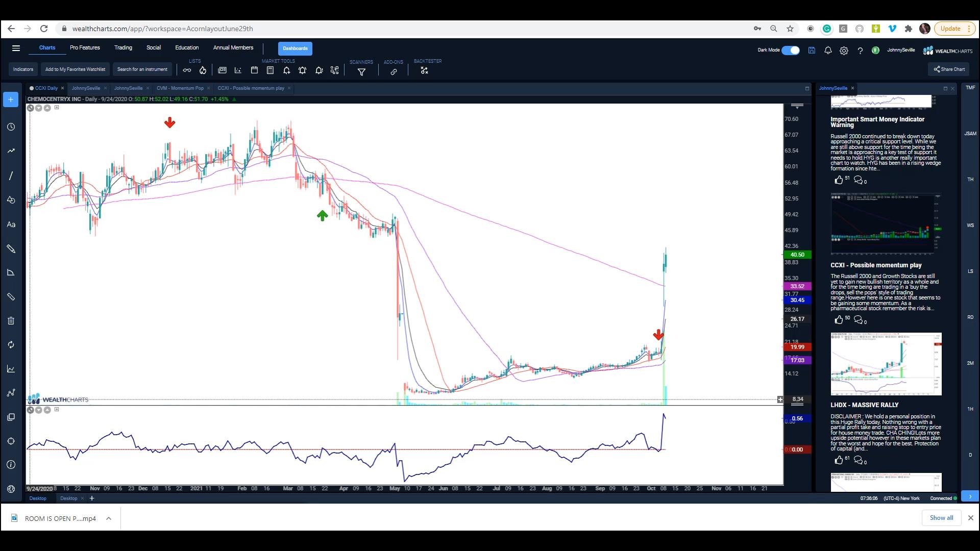Open comments on LHDX MASSIVE RALLY post
This screenshot has width=980, height=551.
tap(859, 460)
